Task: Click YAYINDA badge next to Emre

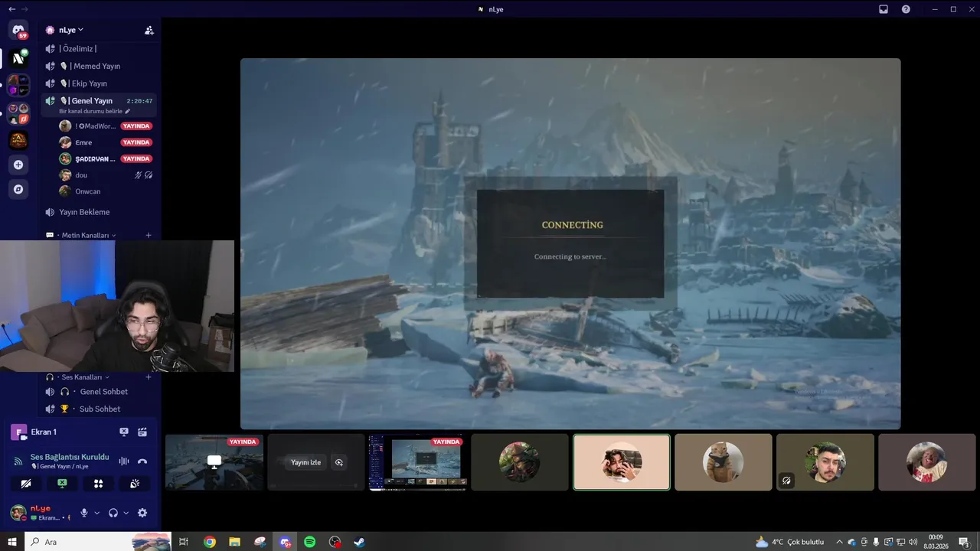Action: pos(136,142)
